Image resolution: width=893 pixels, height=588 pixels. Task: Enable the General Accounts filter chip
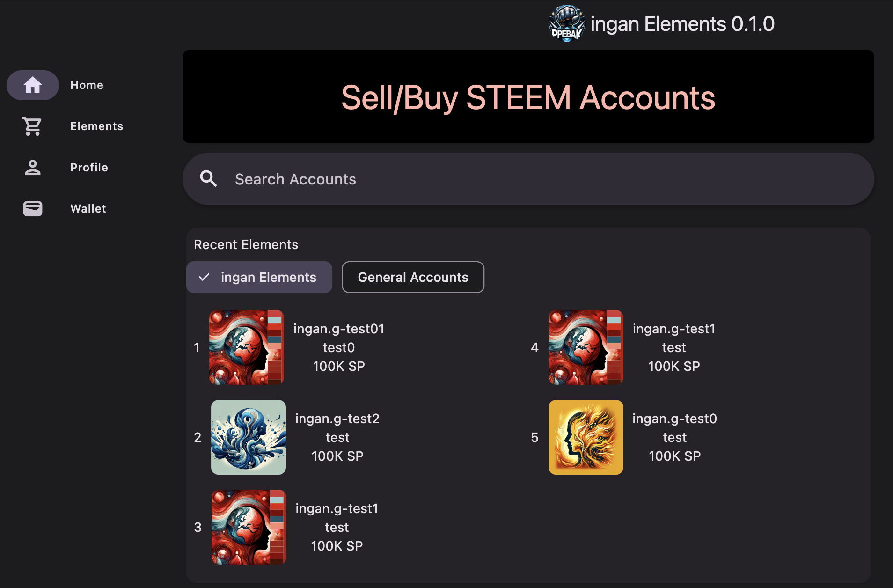coord(413,277)
